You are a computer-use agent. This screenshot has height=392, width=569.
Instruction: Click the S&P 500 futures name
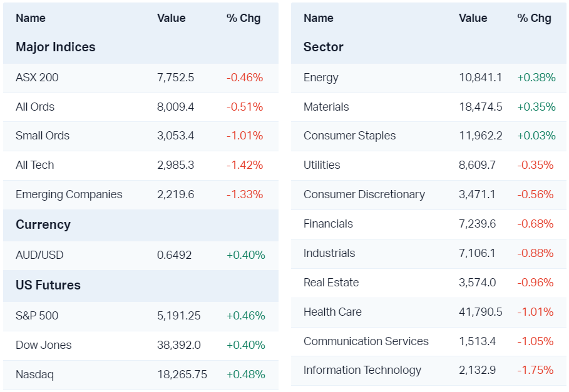click(37, 316)
